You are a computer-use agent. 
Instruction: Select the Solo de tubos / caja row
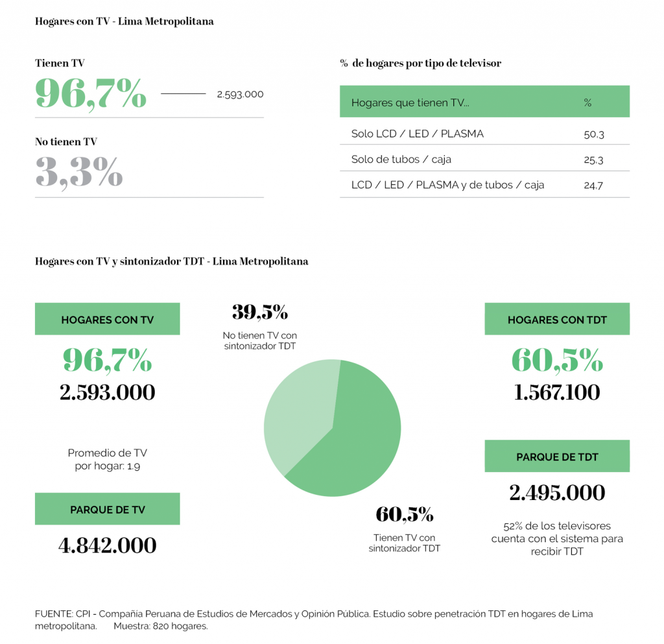484,159
